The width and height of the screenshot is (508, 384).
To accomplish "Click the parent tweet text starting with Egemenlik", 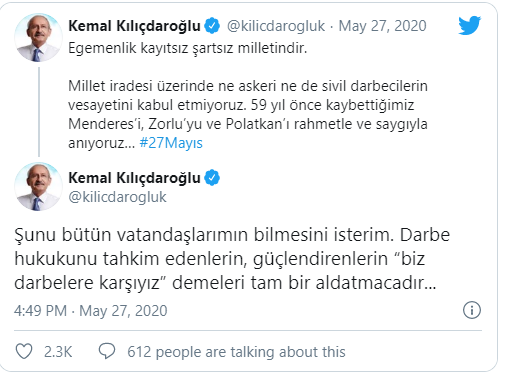I will [x=248, y=96].
